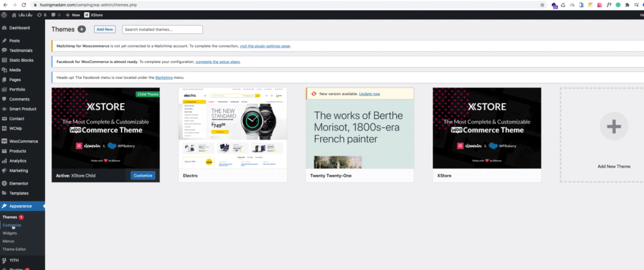Open Smart Product in the sidebar

click(23, 109)
